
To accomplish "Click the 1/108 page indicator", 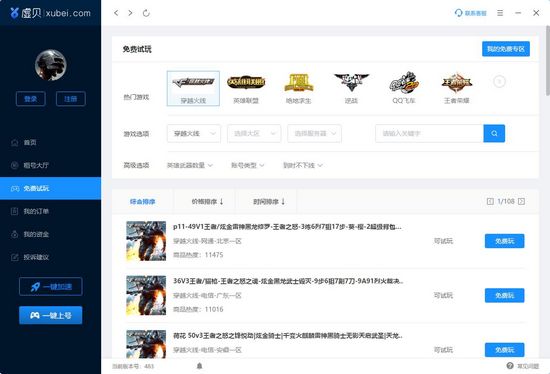I will point(506,201).
